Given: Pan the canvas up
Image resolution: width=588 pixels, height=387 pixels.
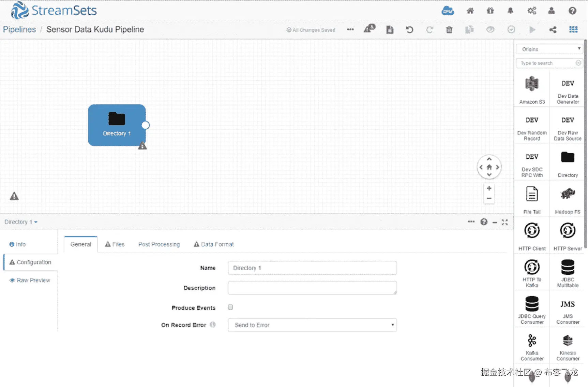Looking at the screenshot, I should point(489,159).
